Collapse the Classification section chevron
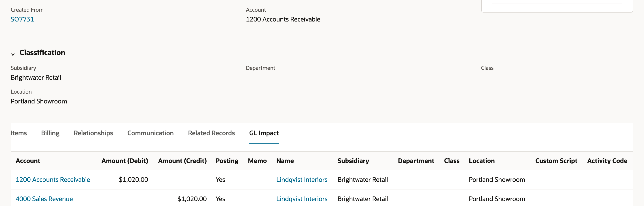Screen dimensions: 644x206 coord(13,54)
